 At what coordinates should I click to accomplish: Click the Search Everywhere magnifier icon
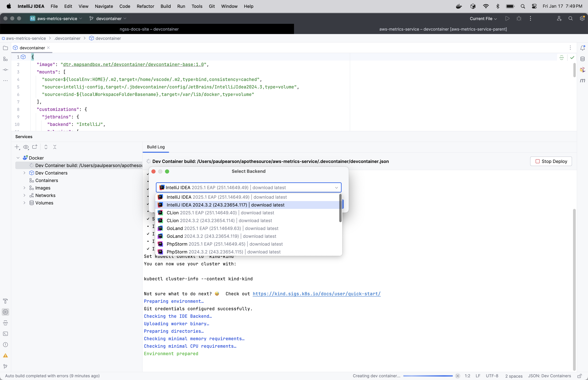point(570,19)
